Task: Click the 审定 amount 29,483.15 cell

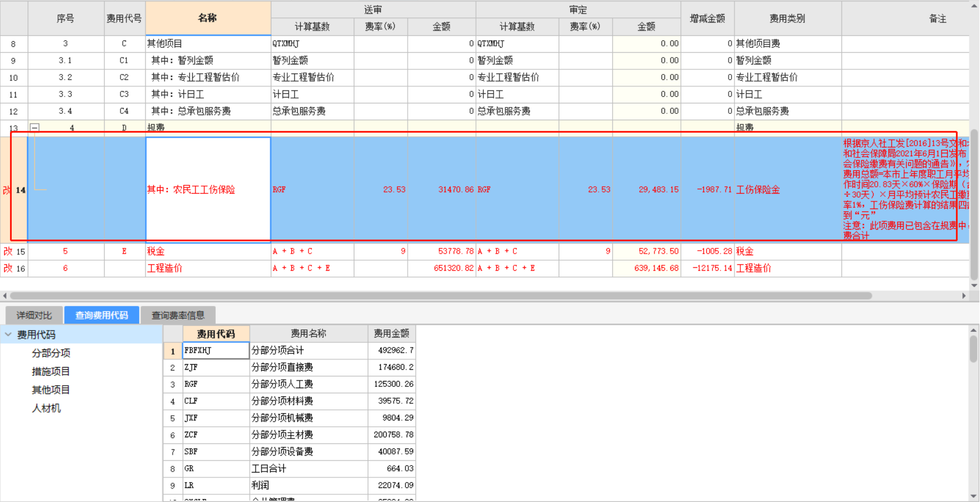Action: point(647,189)
